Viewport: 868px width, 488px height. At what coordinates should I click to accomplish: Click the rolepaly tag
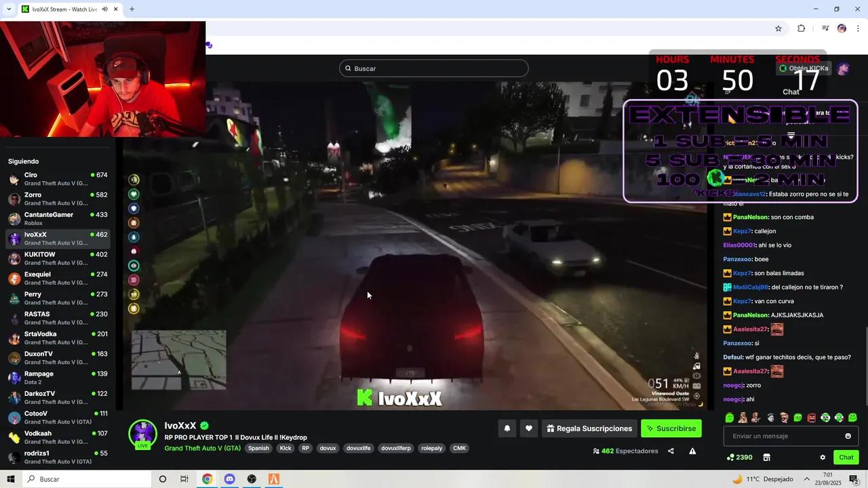point(432,448)
